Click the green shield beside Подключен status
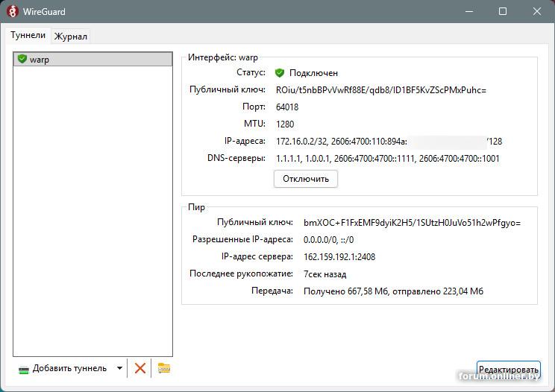This screenshot has height=392, width=555. point(280,73)
